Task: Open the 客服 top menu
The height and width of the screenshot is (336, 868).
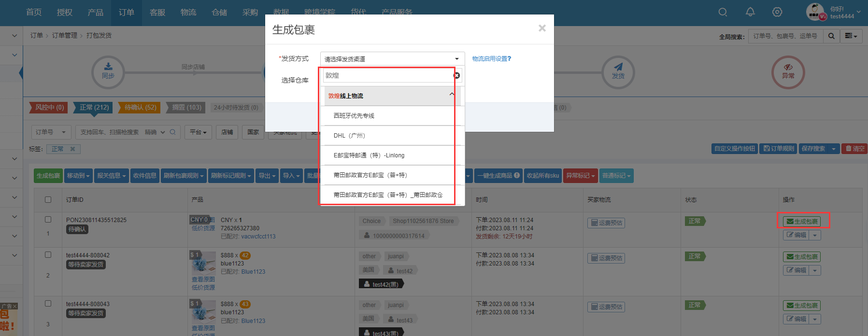Action: [157, 13]
